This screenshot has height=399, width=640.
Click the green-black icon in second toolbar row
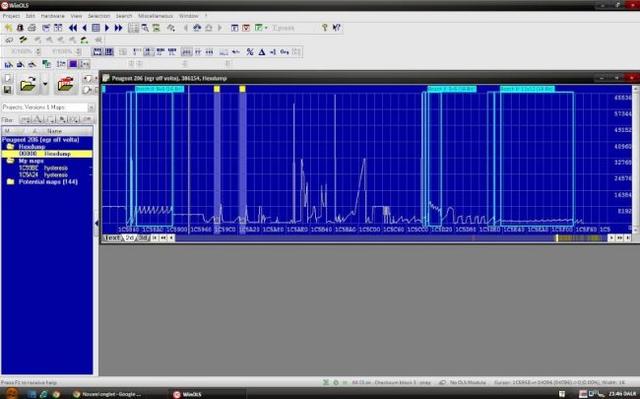tap(84, 40)
